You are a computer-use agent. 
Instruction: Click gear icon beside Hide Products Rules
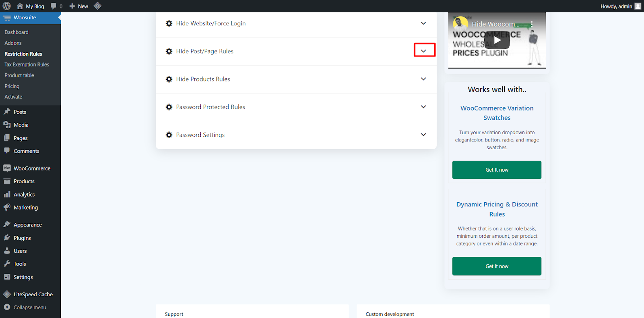pos(169,79)
